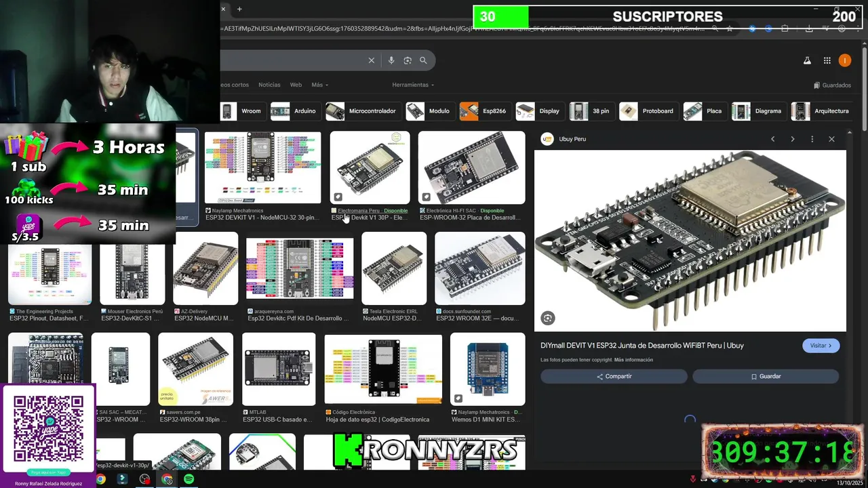The width and height of the screenshot is (868, 488).
Task: Switch to the Noticias tab
Action: (x=269, y=85)
